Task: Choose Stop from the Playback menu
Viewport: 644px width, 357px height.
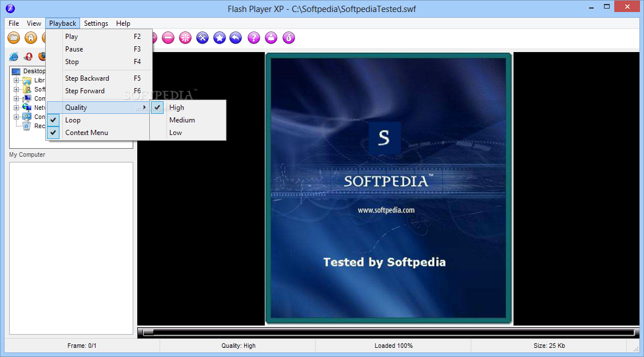Action: (x=99, y=62)
